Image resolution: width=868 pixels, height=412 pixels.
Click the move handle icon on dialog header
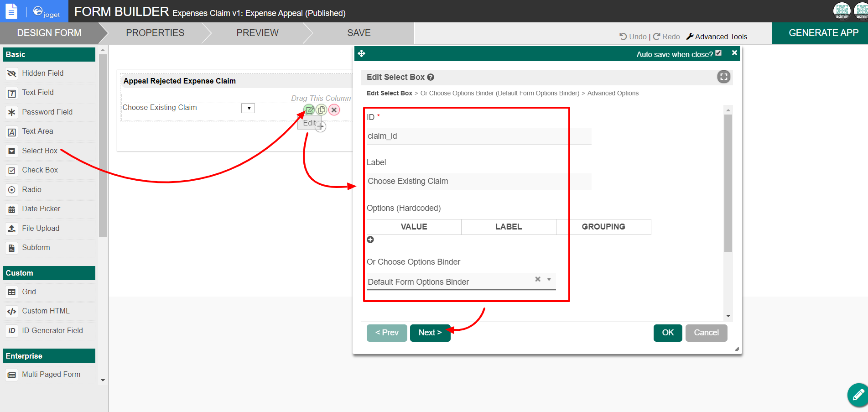(362, 54)
